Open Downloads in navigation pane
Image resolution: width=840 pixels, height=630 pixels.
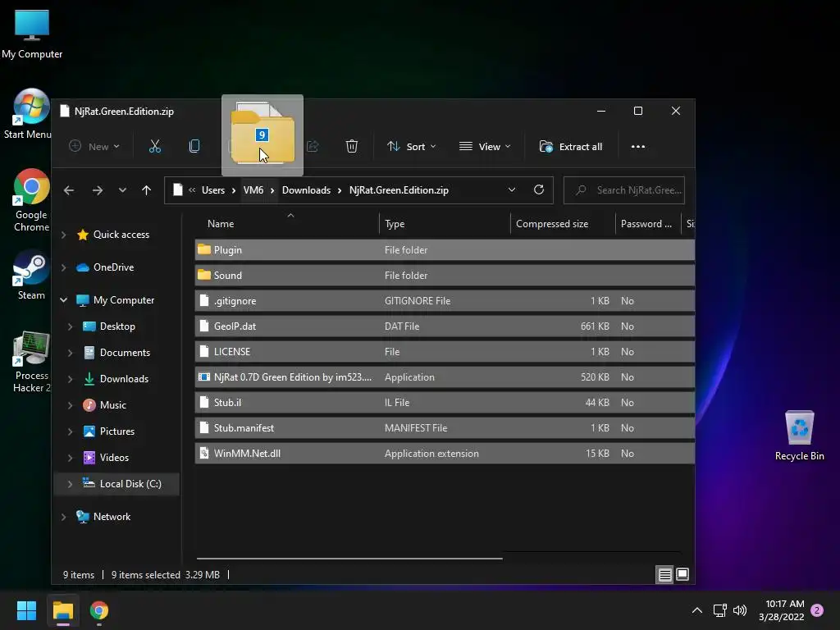124,379
